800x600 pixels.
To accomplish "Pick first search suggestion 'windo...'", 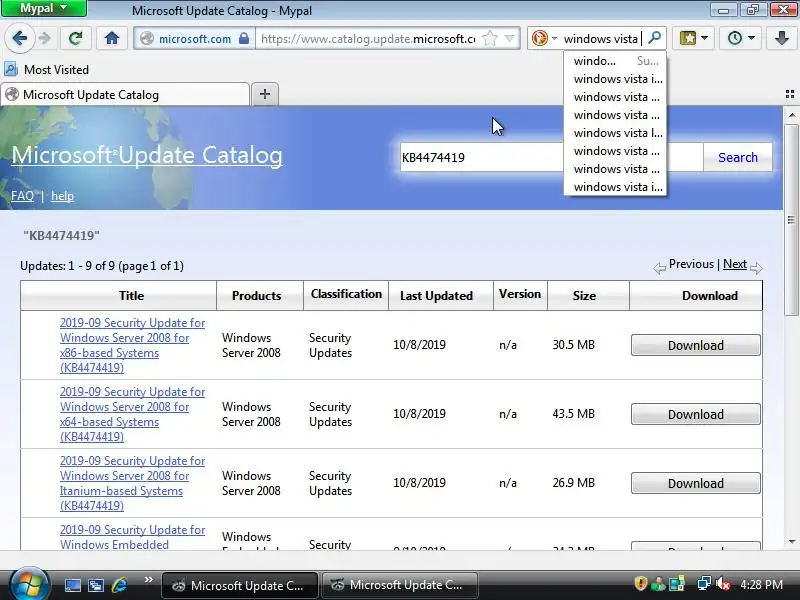I will click(x=615, y=61).
